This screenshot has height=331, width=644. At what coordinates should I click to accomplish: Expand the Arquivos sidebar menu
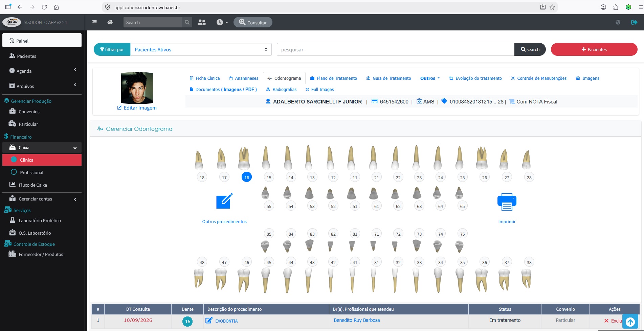pyautogui.click(x=42, y=86)
